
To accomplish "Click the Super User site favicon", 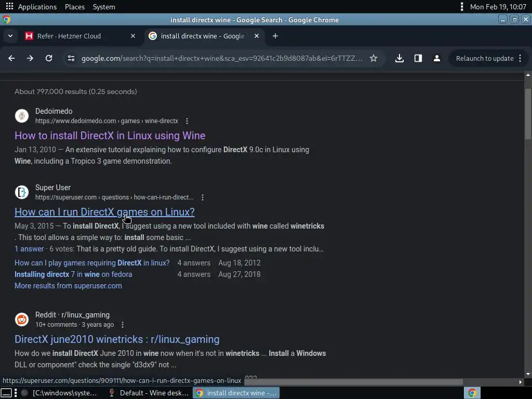I will point(22,192).
